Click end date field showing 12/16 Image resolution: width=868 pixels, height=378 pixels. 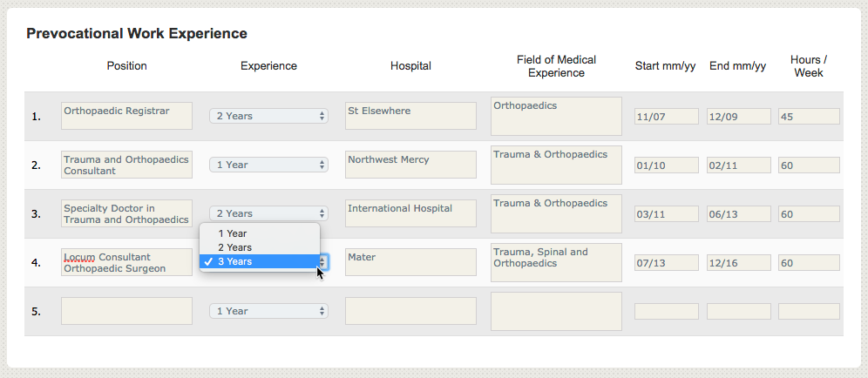tap(738, 262)
